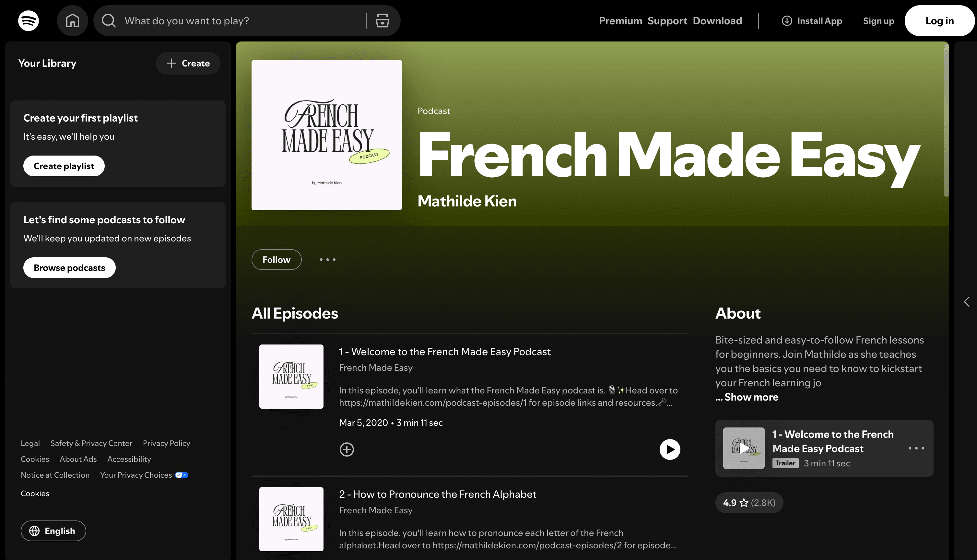977x560 pixels.
Task: Click the Install App download icon
Action: point(787,21)
